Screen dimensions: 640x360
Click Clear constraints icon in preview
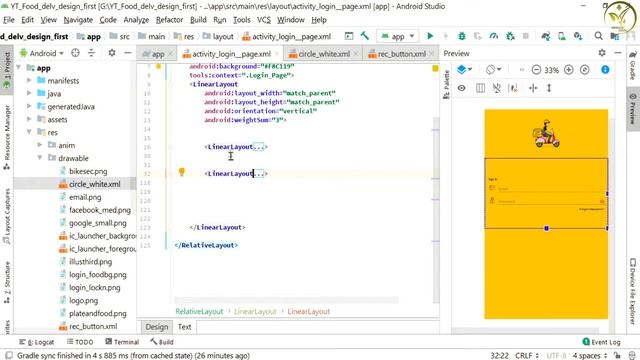[x=513, y=88]
